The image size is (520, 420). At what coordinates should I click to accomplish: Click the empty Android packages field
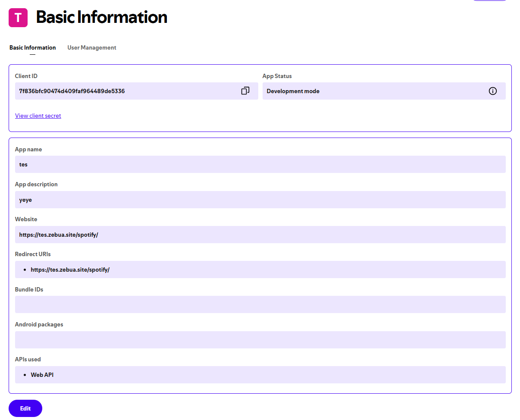[260, 340]
